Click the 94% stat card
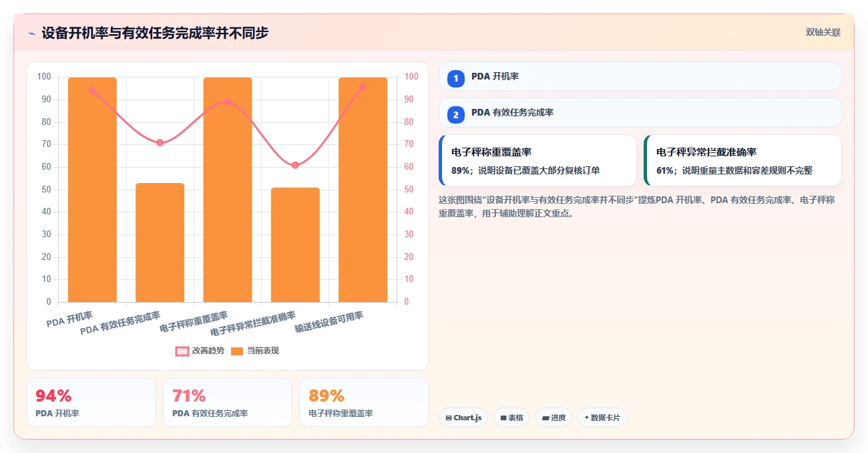This screenshot has height=453, width=868. pyautogui.click(x=91, y=402)
